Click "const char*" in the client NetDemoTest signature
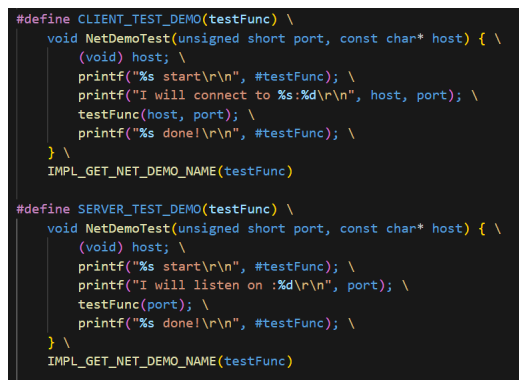 pos(382,39)
